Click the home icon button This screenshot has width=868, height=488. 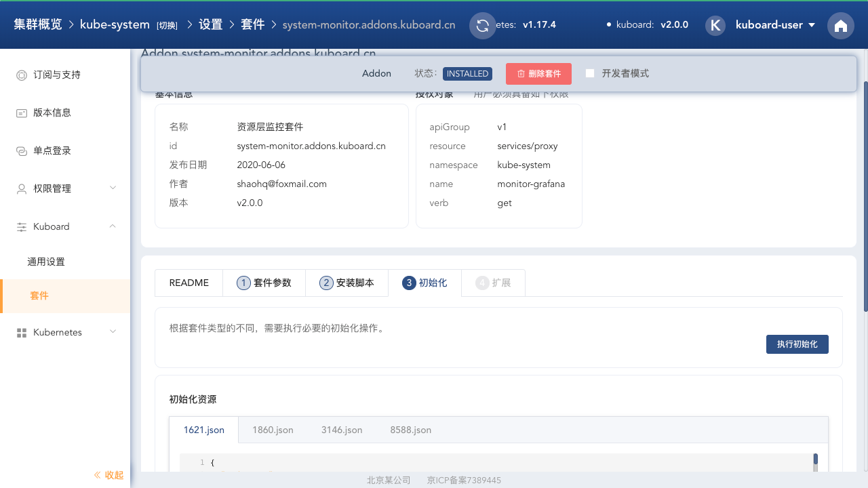tap(840, 26)
